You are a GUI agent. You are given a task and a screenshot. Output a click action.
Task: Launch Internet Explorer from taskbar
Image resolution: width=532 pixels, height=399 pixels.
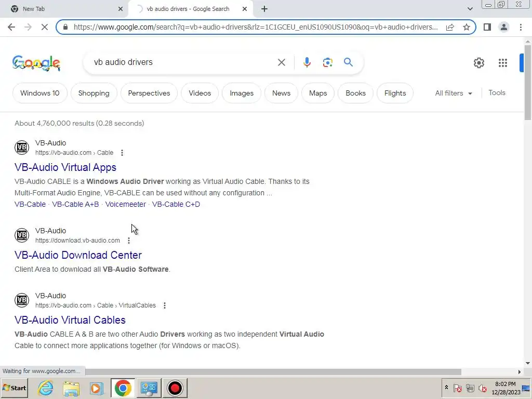pos(46,388)
